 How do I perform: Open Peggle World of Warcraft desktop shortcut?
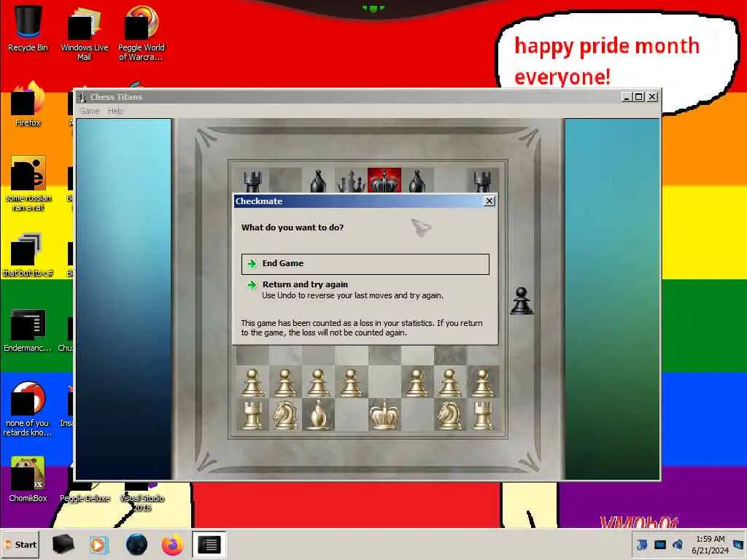click(x=141, y=34)
